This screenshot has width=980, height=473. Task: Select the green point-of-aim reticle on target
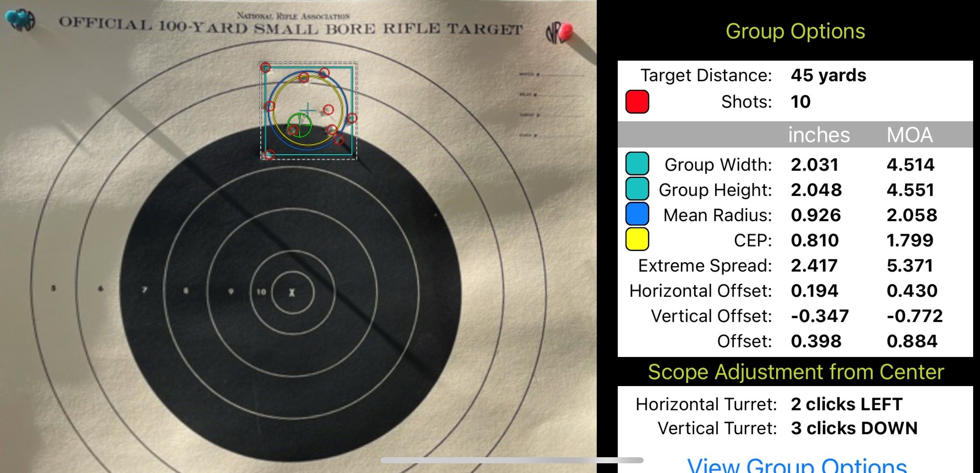tap(300, 125)
